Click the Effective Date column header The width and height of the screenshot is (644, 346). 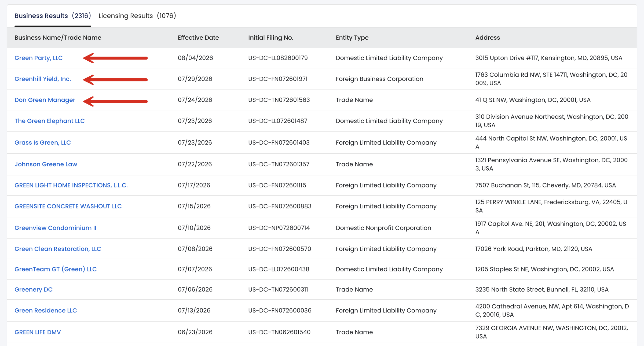tap(198, 38)
